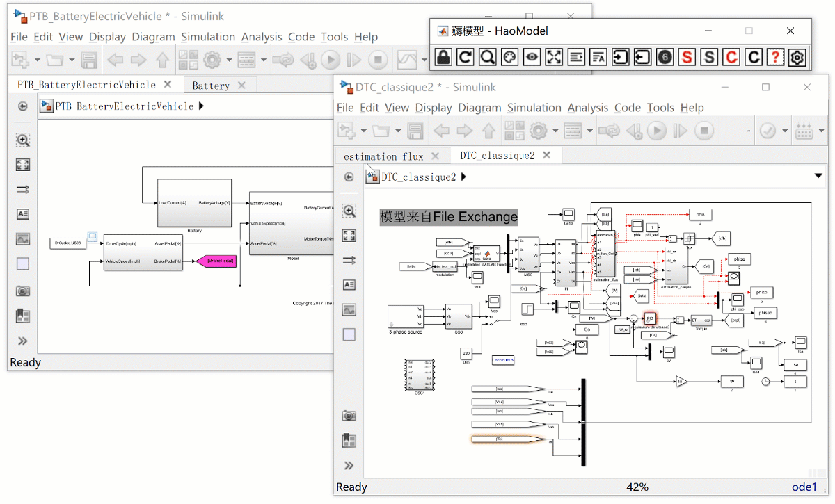Expand Model Explorer dropdown arrow in DTC_classique2
Viewport: 835px width, 504px height.
point(590,131)
